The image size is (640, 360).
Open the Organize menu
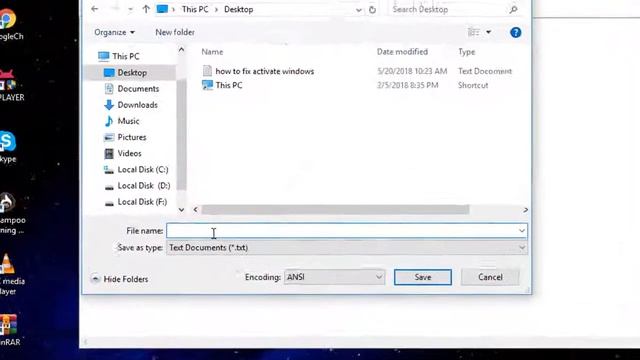[114, 32]
